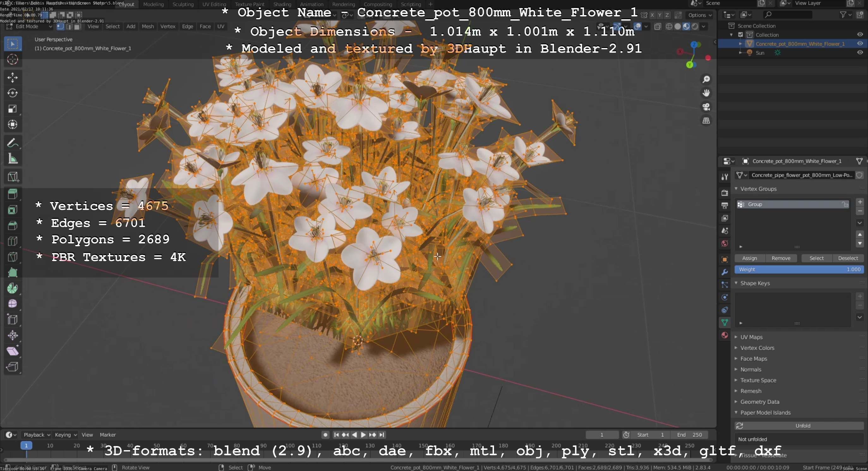Select the Knife tool
This screenshot has height=471, width=868.
coord(12,257)
